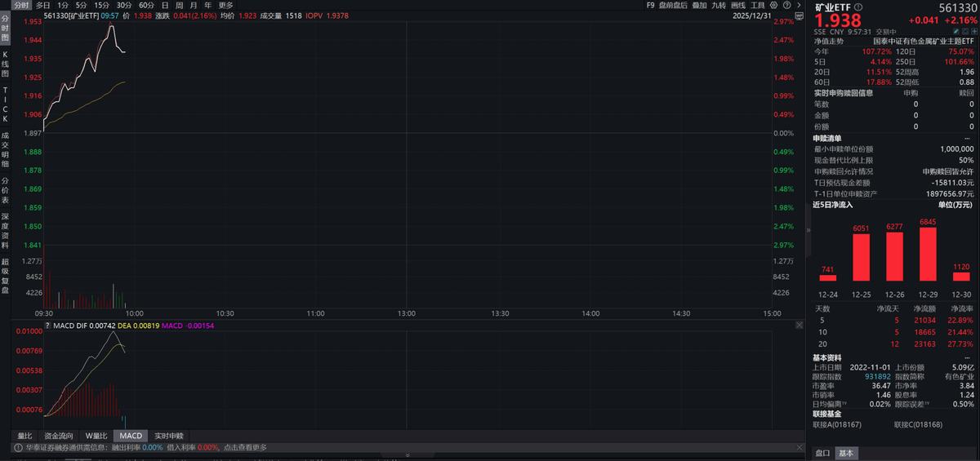Click the 12-29 net inflow bar
The height and width of the screenshot is (461, 980).
click(x=927, y=254)
